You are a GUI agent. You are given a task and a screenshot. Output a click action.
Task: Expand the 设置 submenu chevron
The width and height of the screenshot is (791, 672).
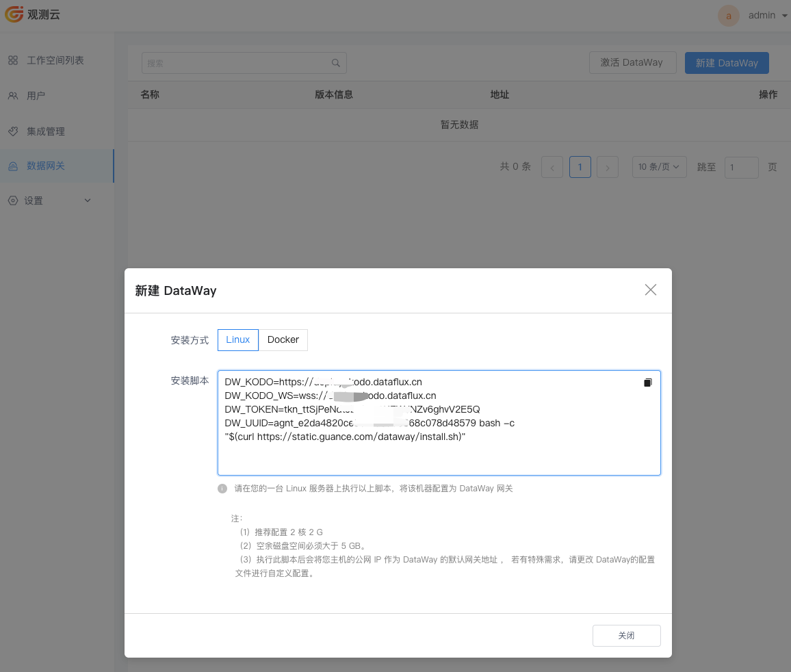(x=88, y=201)
